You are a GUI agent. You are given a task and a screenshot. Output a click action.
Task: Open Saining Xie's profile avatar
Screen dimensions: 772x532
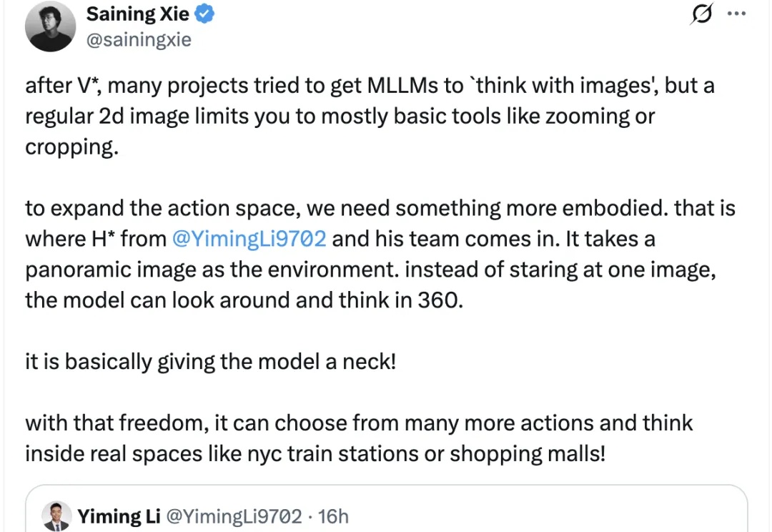[51, 26]
